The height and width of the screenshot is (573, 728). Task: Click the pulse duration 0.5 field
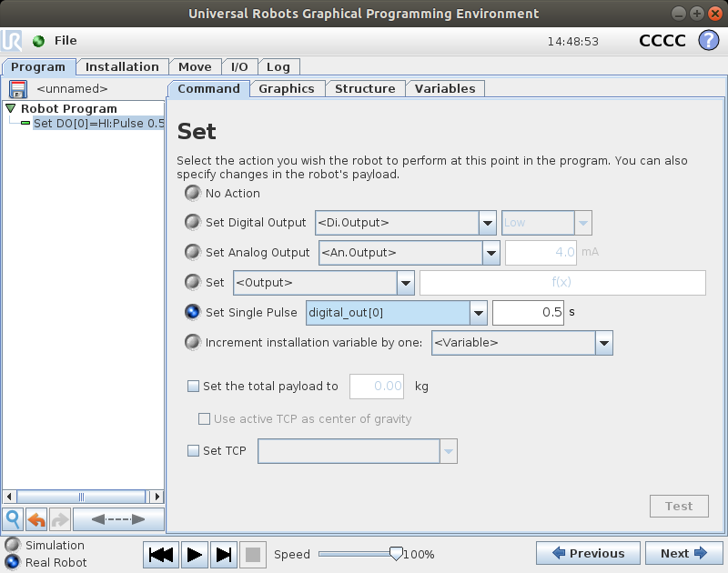528,313
